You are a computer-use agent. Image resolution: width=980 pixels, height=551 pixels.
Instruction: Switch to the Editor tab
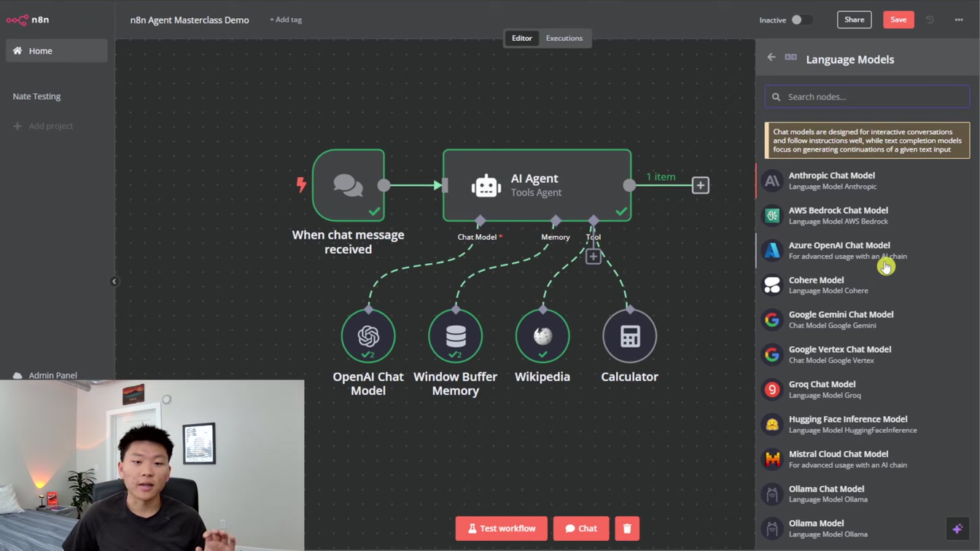[x=522, y=38]
